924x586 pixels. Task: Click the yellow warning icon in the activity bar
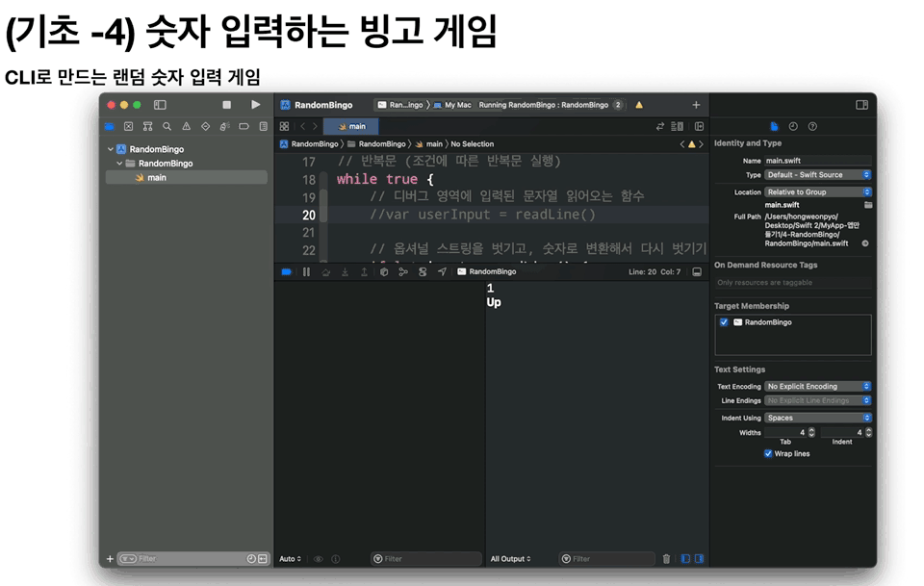point(639,105)
